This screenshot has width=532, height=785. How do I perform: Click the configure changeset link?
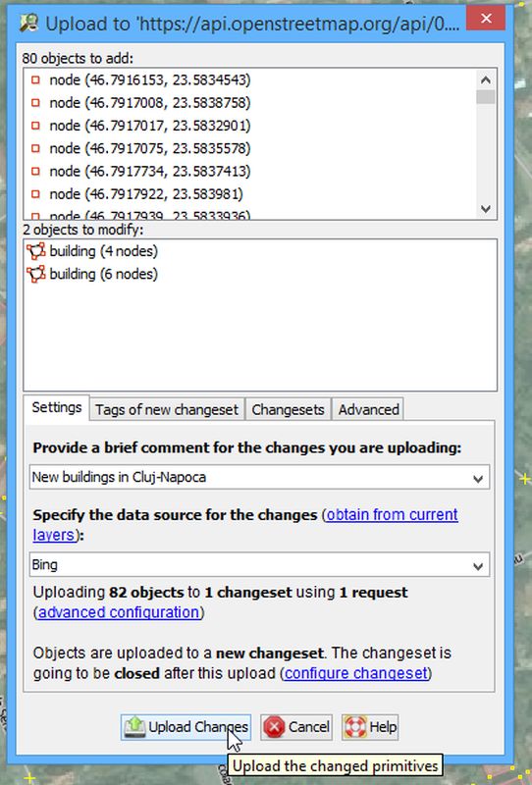point(356,673)
